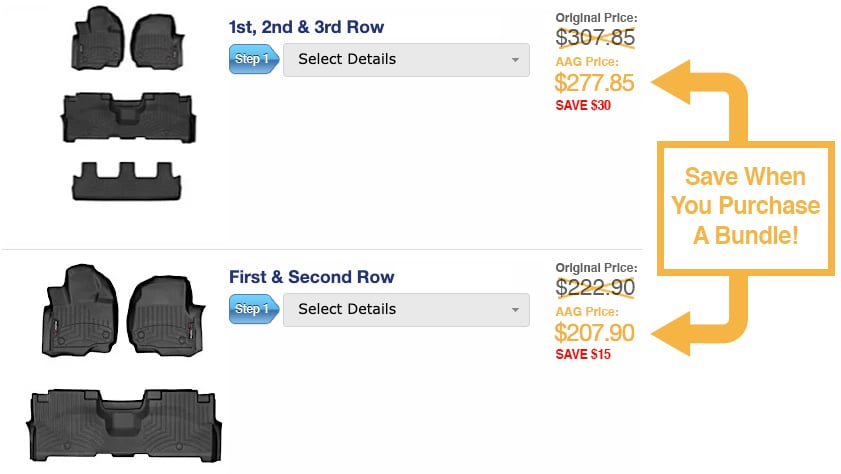
Task: Click the dropdown arrow for the Second Row bundle
Action: 515,310
